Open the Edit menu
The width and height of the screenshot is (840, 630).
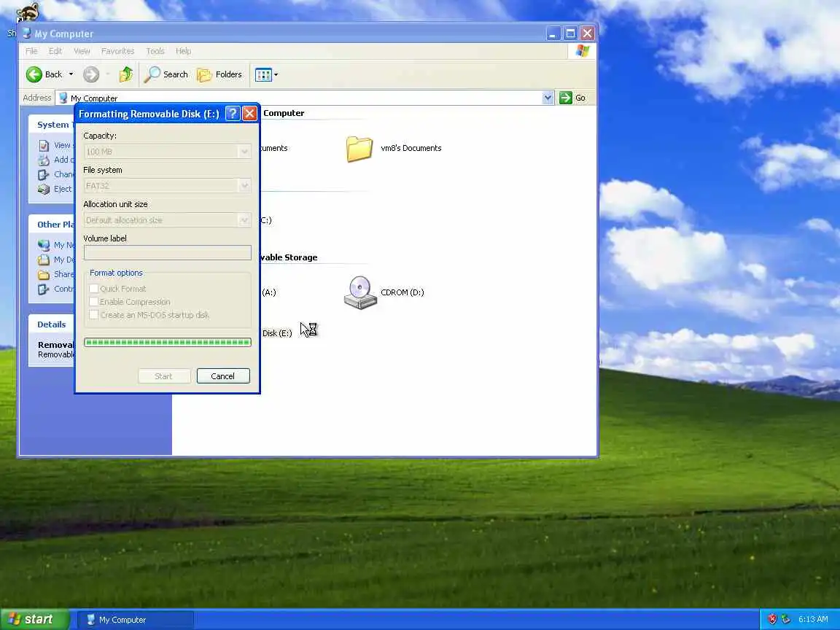55,51
